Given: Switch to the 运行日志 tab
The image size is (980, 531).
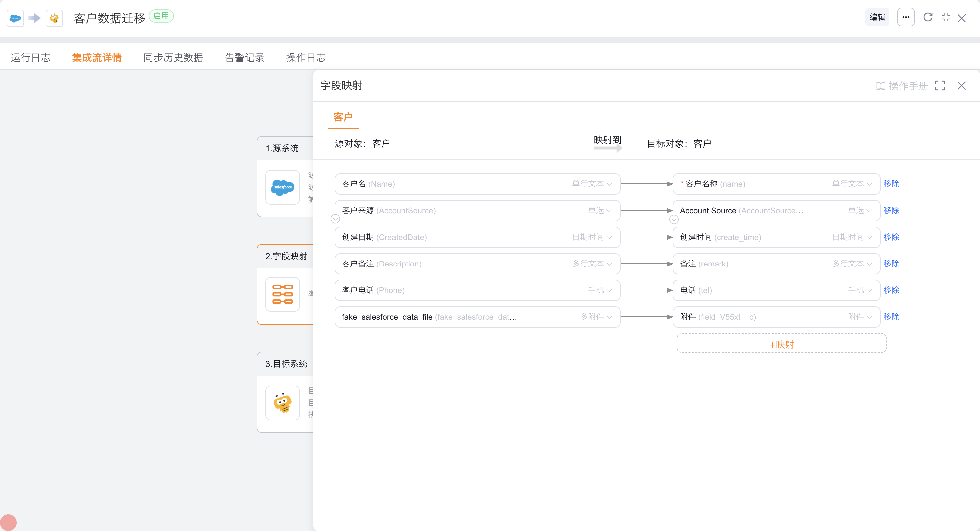Looking at the screenshot, I should pyautogui.click(x=30, y=58).
